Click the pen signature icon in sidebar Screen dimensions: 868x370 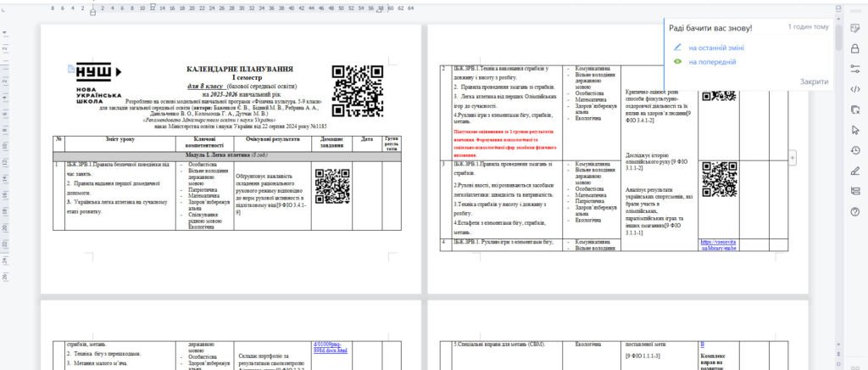click(855, 171)
